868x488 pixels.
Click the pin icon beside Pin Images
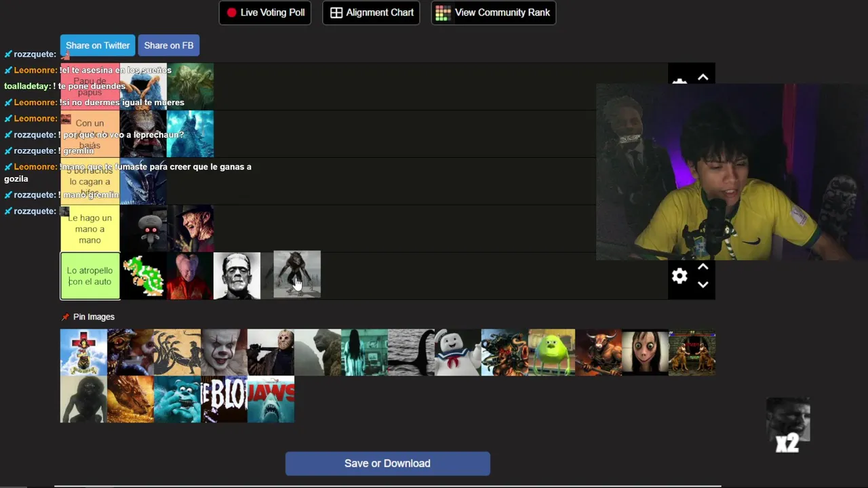pyautogui.click(x=65, y=317)
